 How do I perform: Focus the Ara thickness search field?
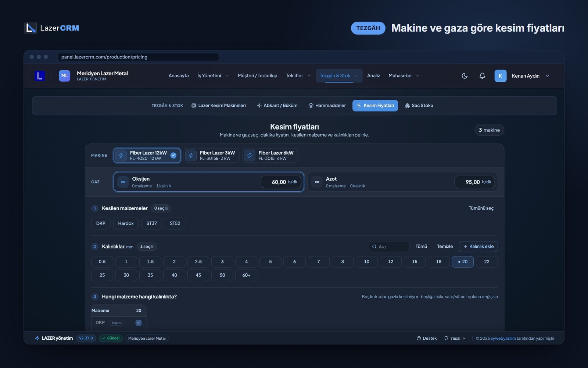pos(389,247)
